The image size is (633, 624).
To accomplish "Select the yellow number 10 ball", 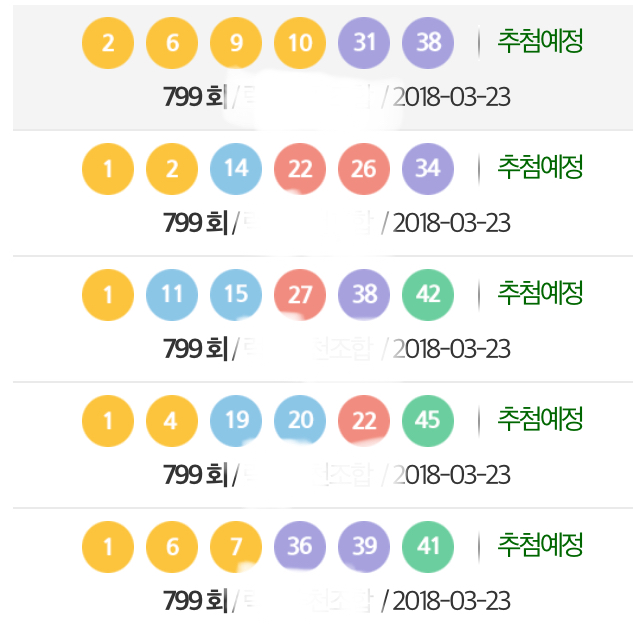I will pyautogui.click(x=300, y=42).
